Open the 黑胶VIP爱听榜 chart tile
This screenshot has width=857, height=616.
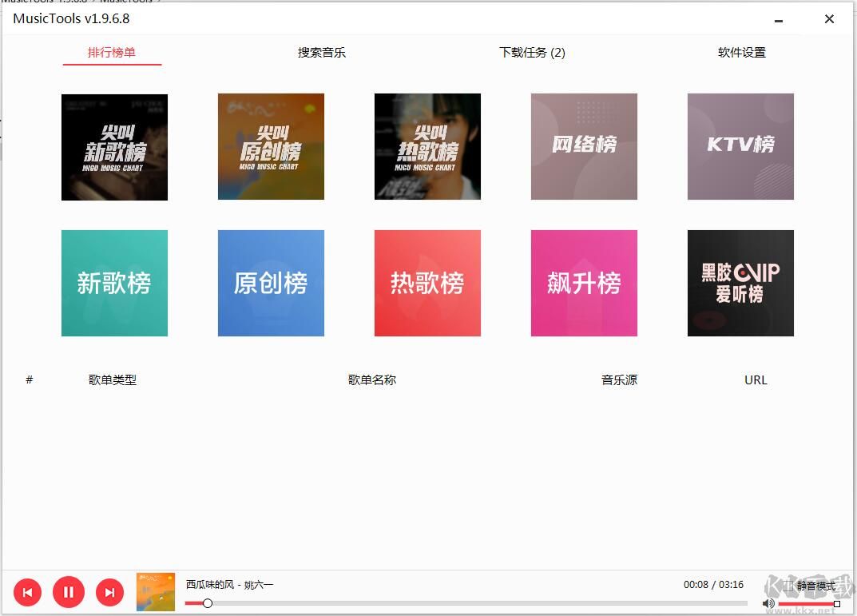[740, 283]
